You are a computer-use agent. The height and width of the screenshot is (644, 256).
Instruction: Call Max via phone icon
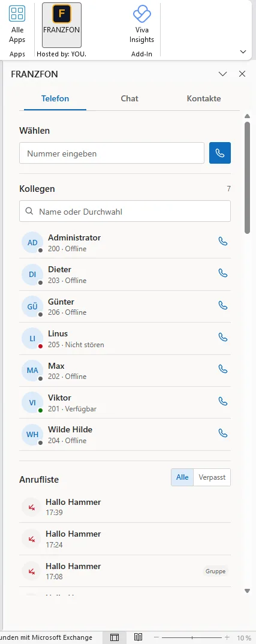pos(222,369)
